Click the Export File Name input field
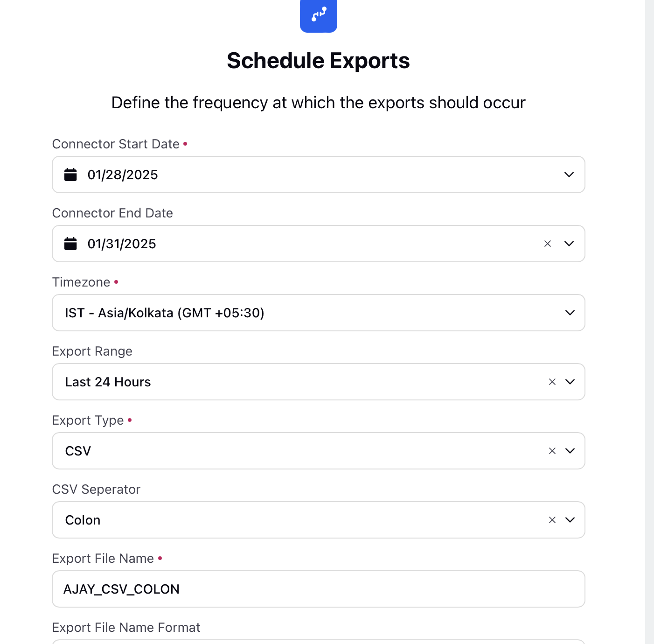Viewport: 654px width, 644px height. 319,589
